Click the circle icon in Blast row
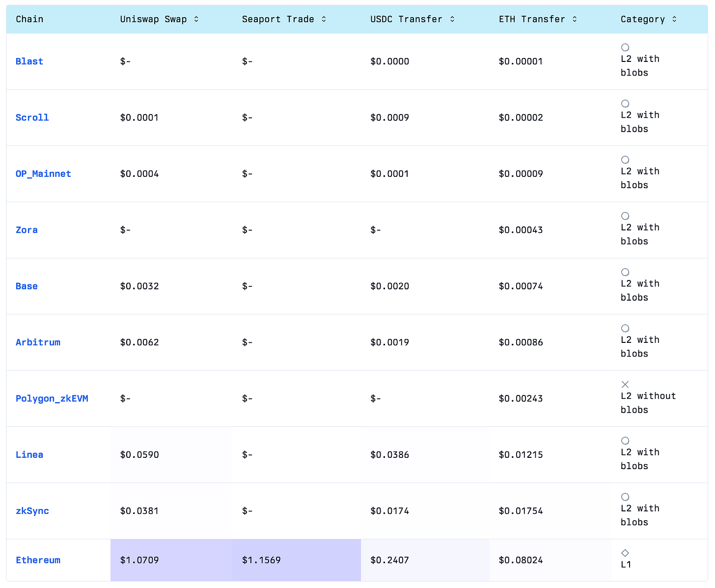Viewport: 715px width, 588px height. click(x=625, y=47)
